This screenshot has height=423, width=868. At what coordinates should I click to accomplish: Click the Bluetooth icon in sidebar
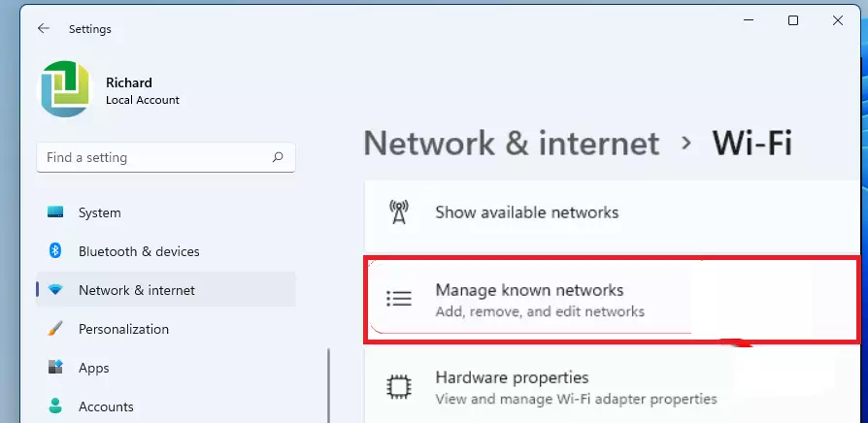54,251
